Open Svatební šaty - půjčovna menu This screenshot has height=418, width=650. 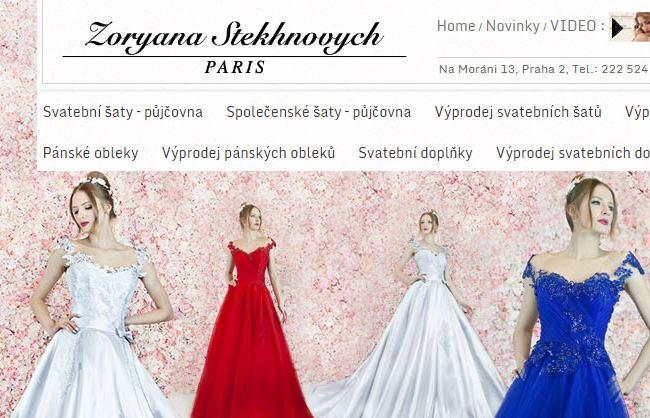123,112
